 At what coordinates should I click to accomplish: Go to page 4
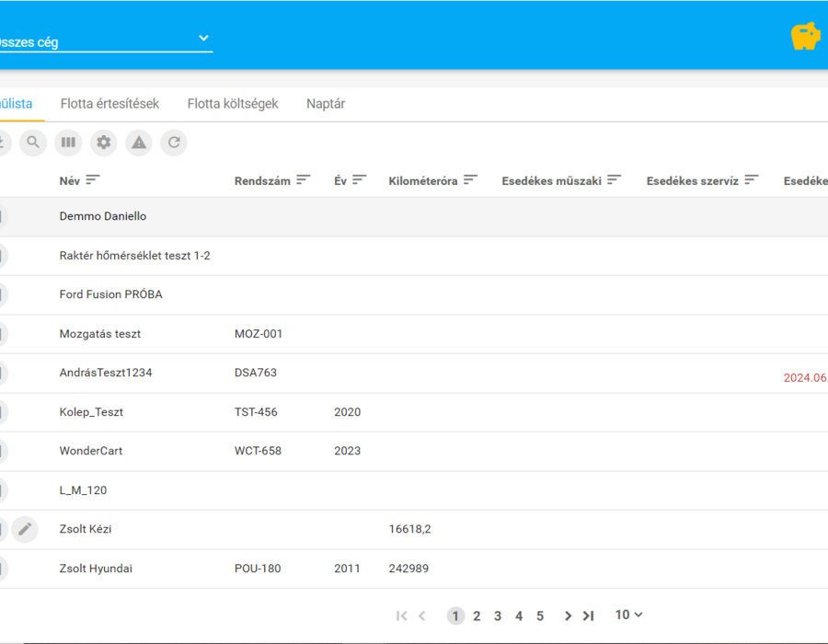[x=519, y=616]
